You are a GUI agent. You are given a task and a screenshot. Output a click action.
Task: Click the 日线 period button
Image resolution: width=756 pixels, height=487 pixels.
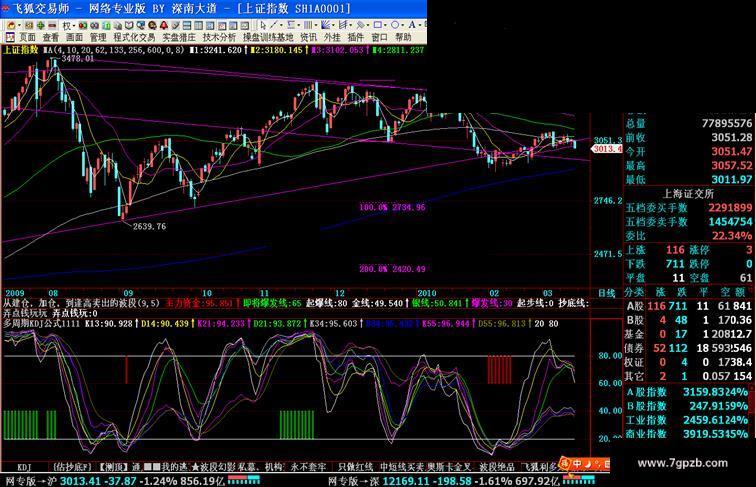point(607,293)
